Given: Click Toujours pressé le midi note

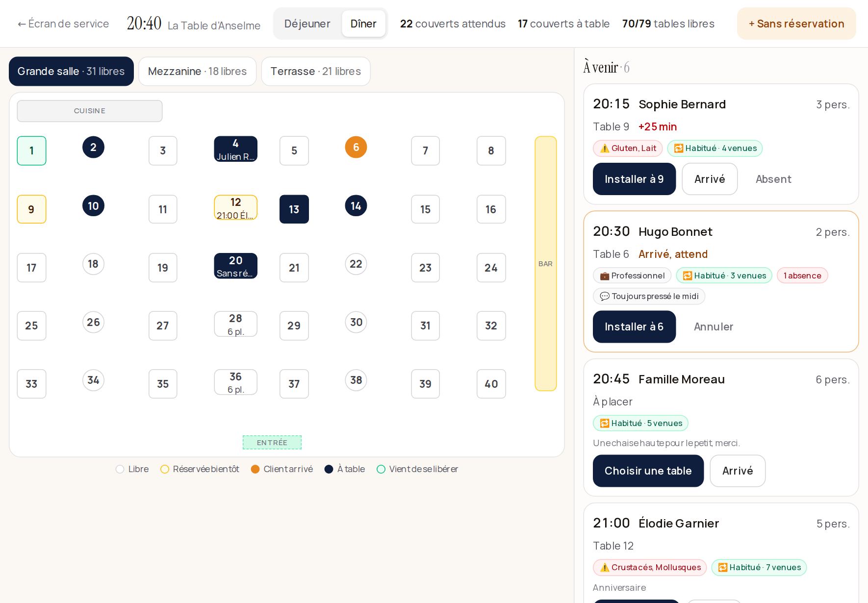Looking at the screenshot, I should [x=649, y=296].
